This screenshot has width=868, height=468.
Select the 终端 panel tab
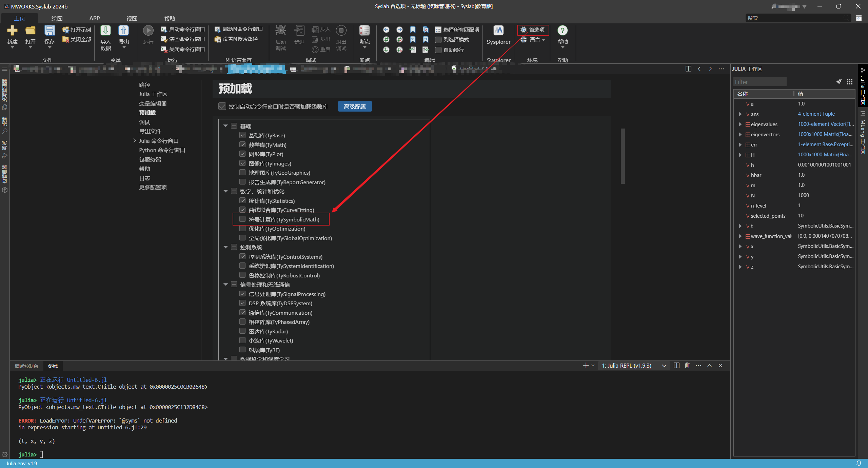[53, 366]
